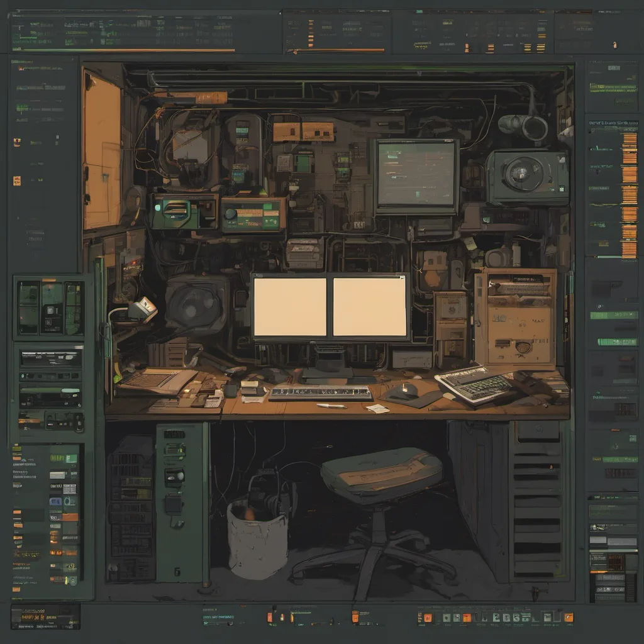Toggle the small orange indicator at top-right corner
The height and width of the screenshot is (644, 644).
[615, 45]
